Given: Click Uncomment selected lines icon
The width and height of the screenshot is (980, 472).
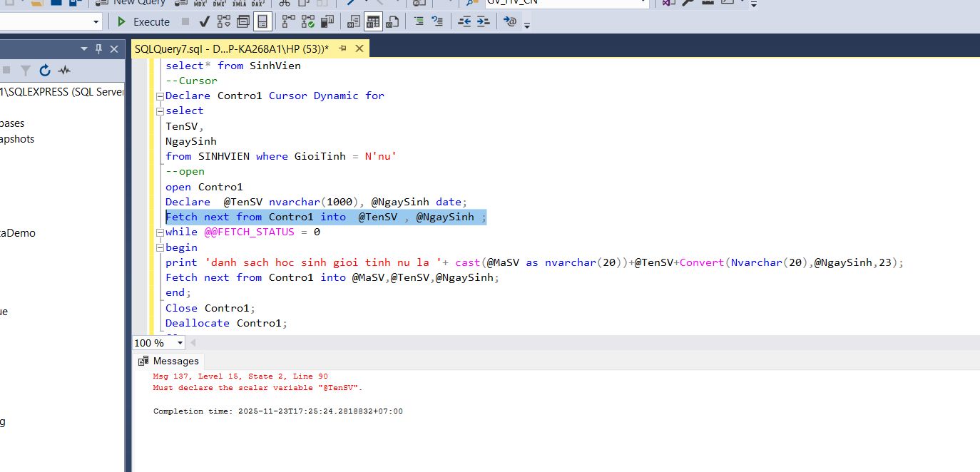Looking at the screenshot, I should pos(437,22).
